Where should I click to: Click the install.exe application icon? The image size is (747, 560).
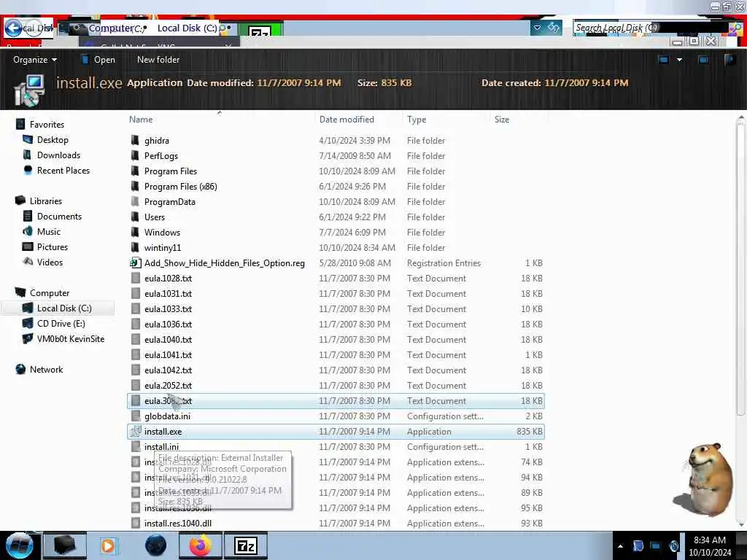tap(135, 432)
